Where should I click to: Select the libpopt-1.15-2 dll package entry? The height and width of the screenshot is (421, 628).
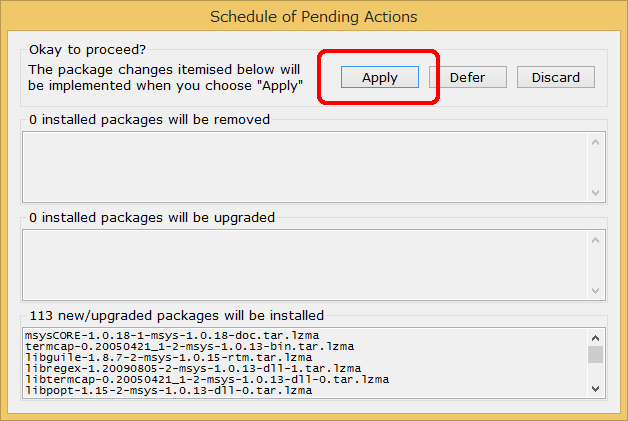tap(169, 390)
